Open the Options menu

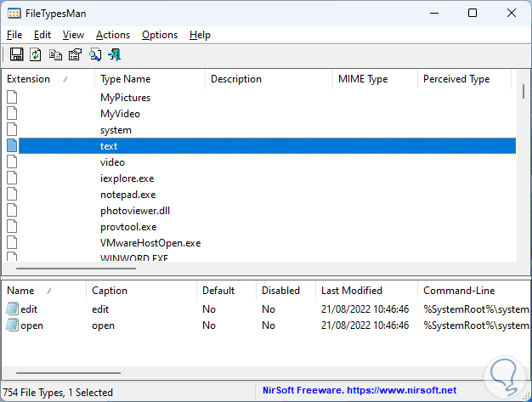[160, 35]
